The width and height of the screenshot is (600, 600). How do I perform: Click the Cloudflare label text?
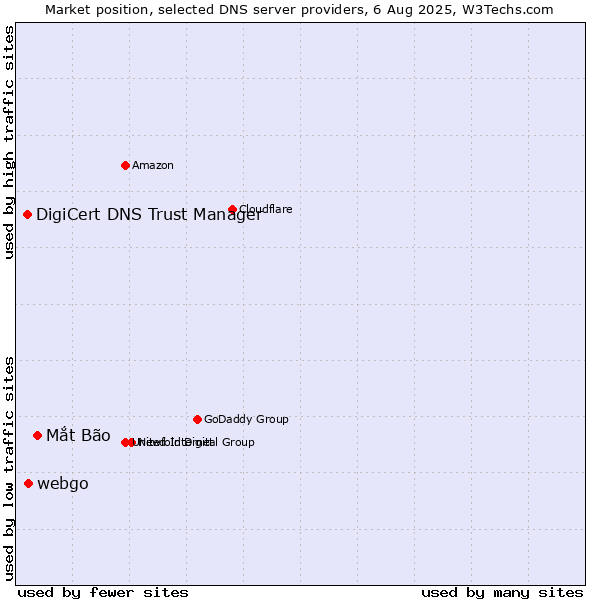(x=266, y=209)
